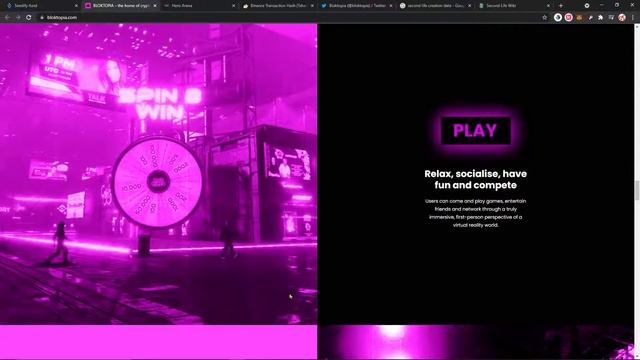Open the white circular extension icon
The image size is (640, 360).
tap(558, 18)
